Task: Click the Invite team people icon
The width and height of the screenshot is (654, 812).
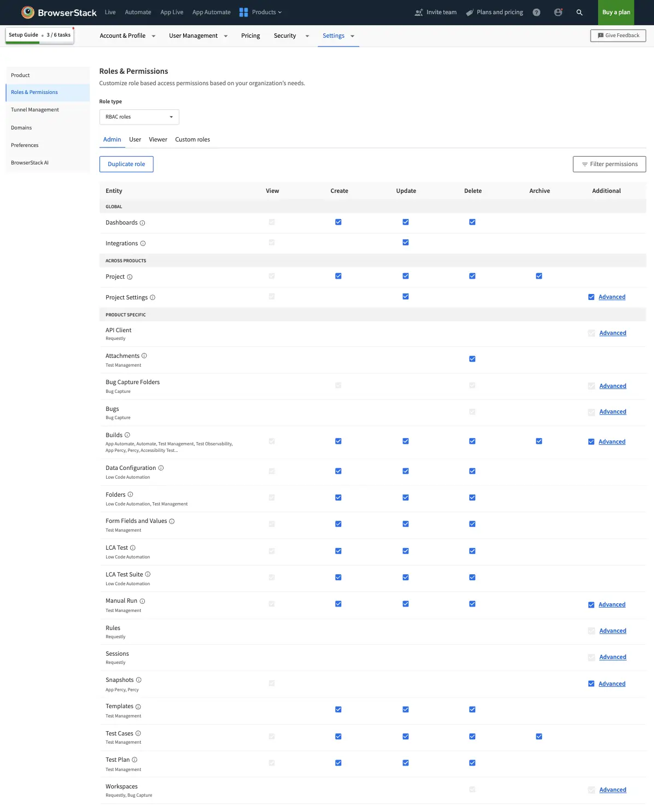Action: click(x=419, y=12)
